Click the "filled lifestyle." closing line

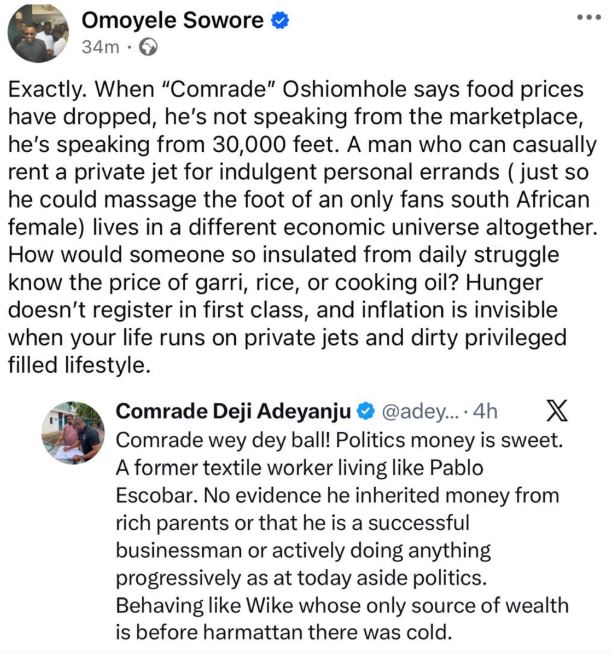click(x=80, y=365)
